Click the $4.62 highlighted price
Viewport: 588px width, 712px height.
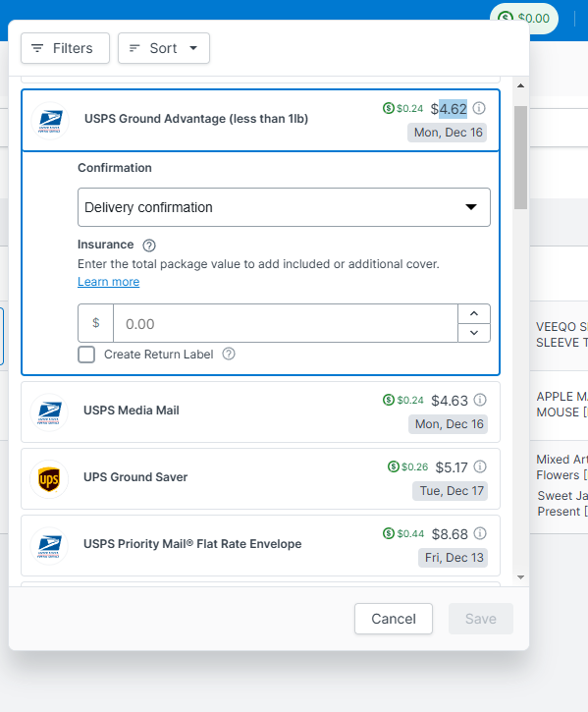[x=449, y=109]
